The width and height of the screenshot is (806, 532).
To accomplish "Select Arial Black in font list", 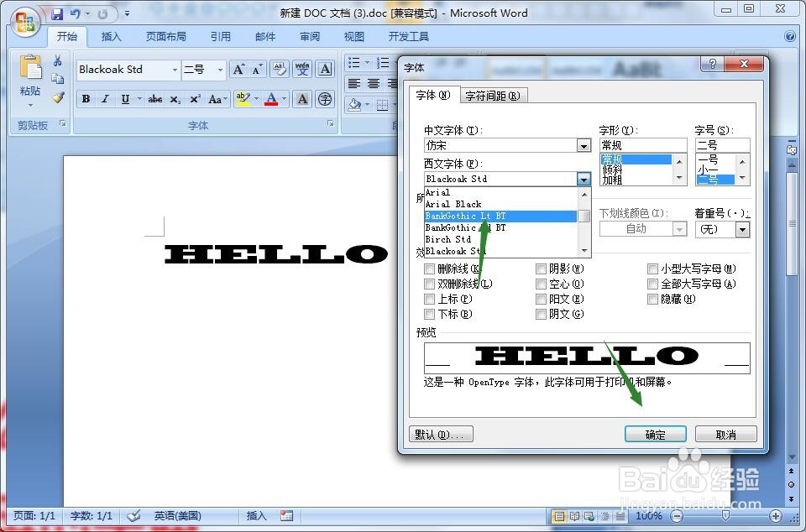I will click(500, 204).
